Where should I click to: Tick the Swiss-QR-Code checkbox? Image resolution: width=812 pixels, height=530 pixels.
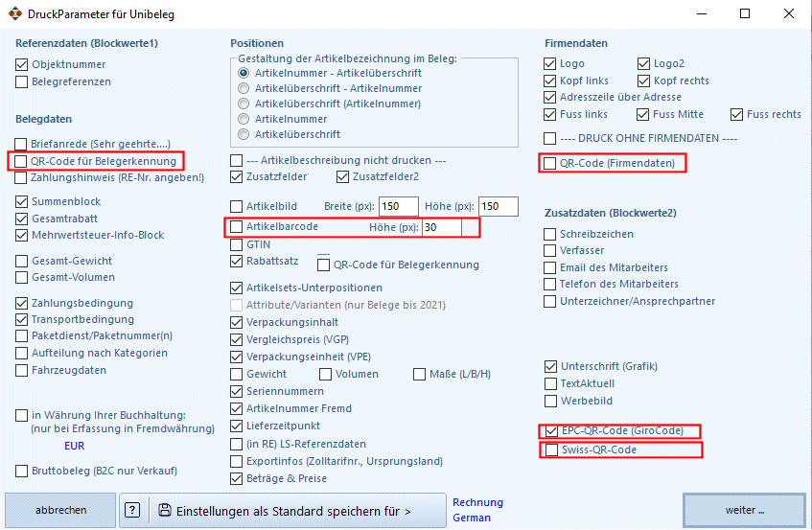[x=551, y=449]
